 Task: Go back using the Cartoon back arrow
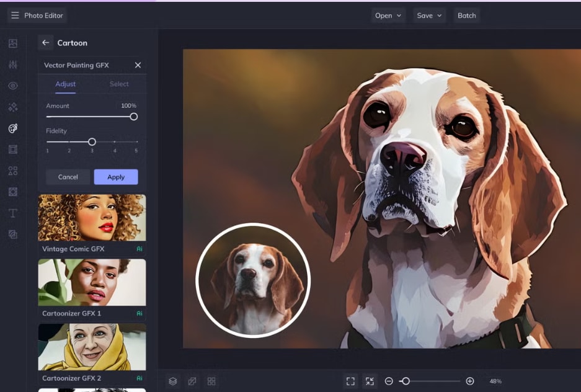pyautogui.click(x=46, y=43)
